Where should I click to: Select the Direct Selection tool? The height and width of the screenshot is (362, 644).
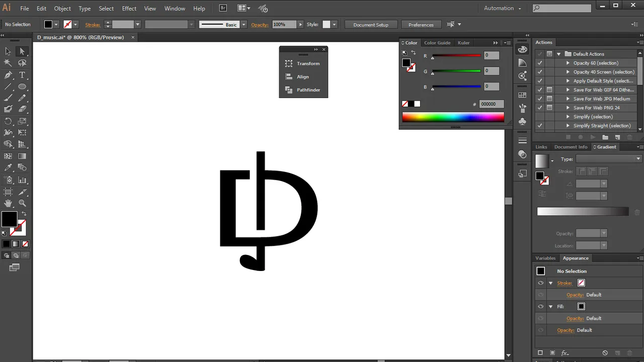pyautogui.click(x=22, y=51)
